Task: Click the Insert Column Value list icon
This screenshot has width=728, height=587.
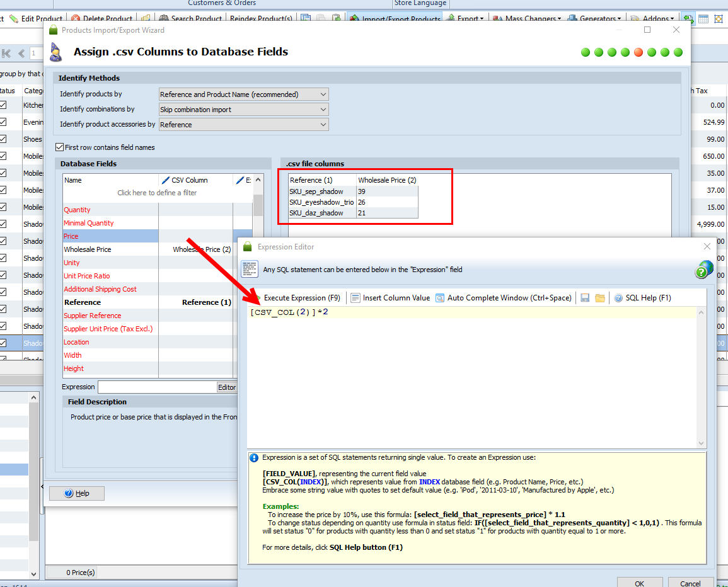Action: point(355,298)
